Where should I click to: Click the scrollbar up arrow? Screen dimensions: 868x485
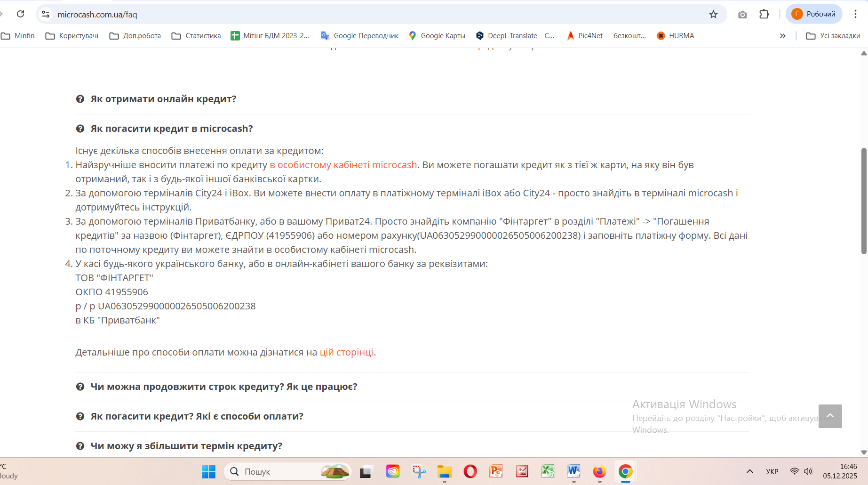coord(864,53)
